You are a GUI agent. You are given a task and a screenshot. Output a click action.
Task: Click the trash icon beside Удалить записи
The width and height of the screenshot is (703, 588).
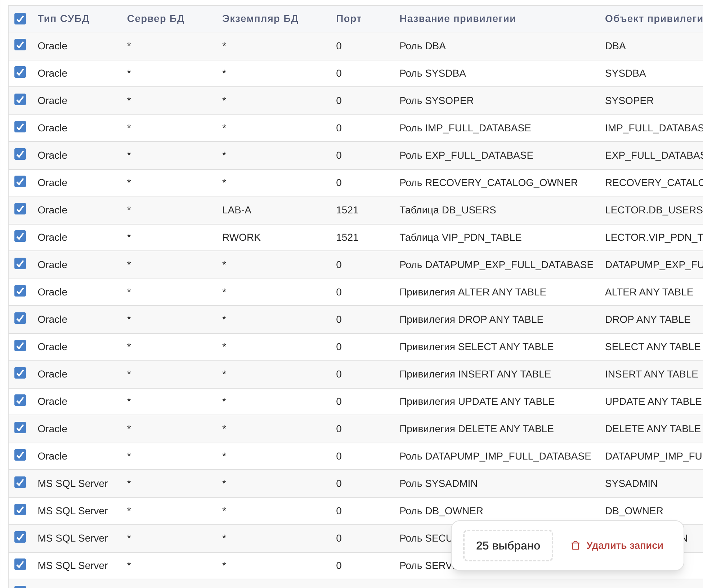(575, 546)
